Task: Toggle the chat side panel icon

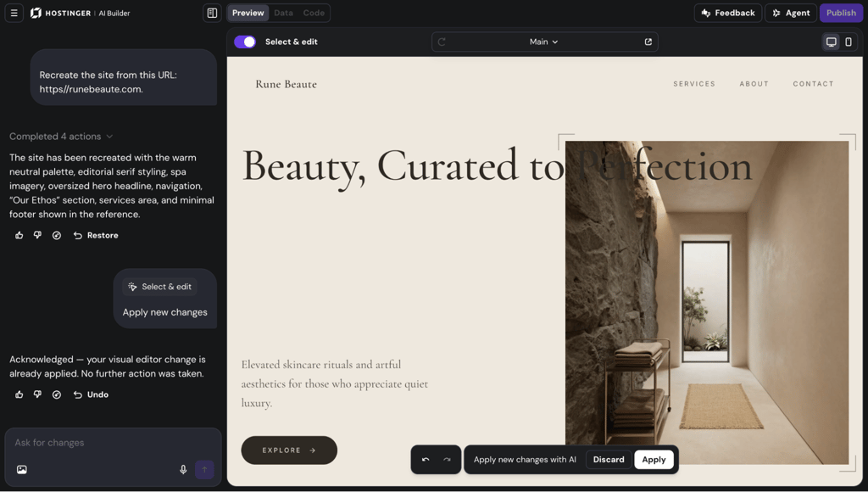Action: [x=212, y=13]
